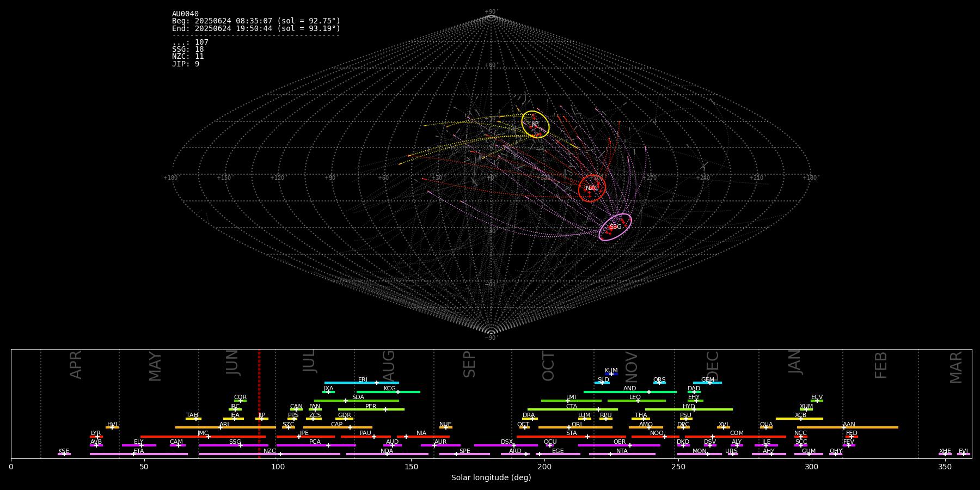Click the FEB month label
Image resolution: width=980 pixels, height=490 pixels.
[x=881, y=365]
